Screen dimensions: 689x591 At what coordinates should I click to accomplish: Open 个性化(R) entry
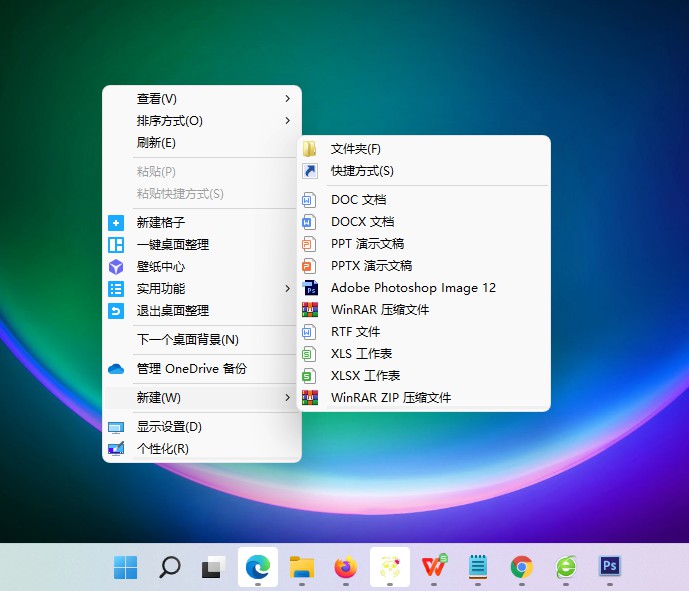click(202, 449)
